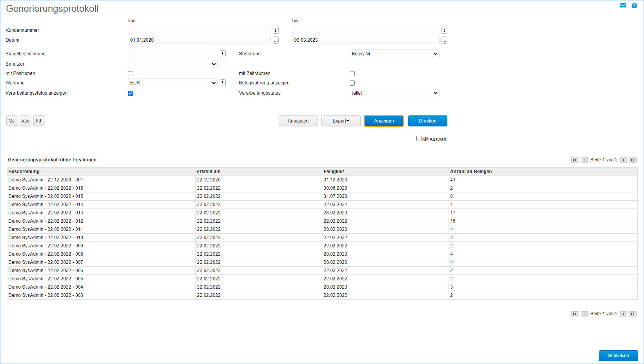Viewport: 644px width, 364px height.
Task: Open the Export menu
Action: point(341,121)
